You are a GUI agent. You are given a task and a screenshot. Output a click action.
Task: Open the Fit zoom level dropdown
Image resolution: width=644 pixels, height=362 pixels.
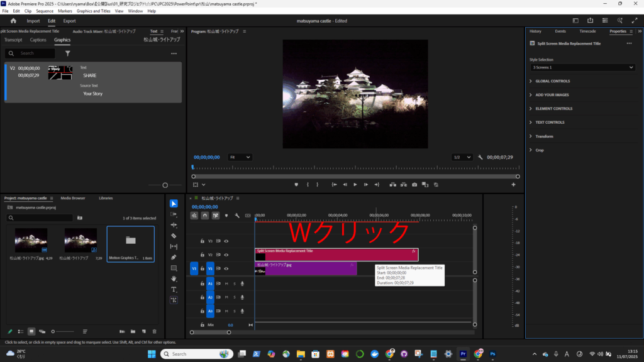[x=240, y=157]
